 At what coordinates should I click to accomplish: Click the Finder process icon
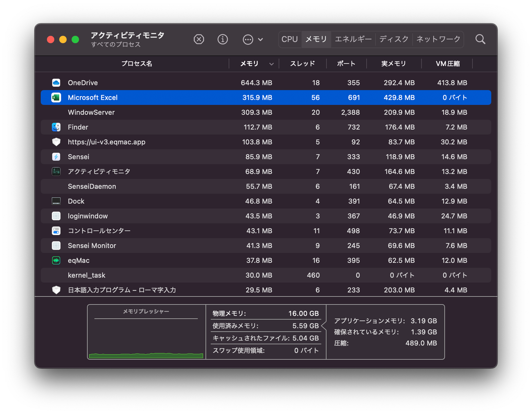coord(56,127)
